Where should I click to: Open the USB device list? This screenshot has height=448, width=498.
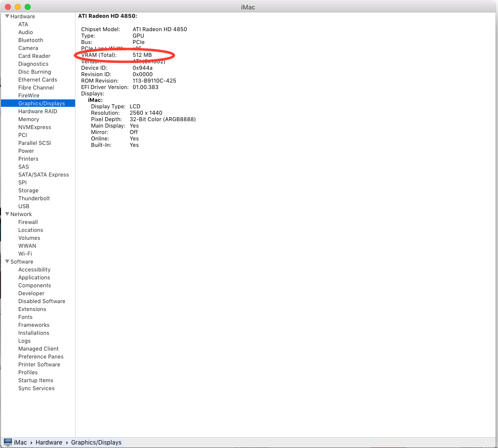pos(24,206)
